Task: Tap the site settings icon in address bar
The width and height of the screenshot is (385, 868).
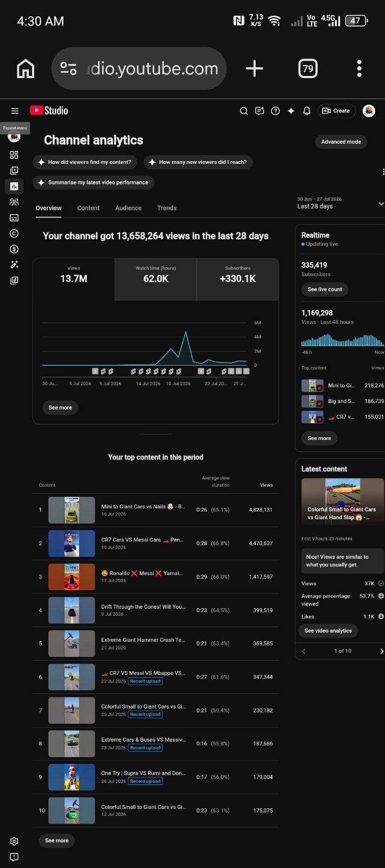Action: pyautogui.click(x=68, y=68)
